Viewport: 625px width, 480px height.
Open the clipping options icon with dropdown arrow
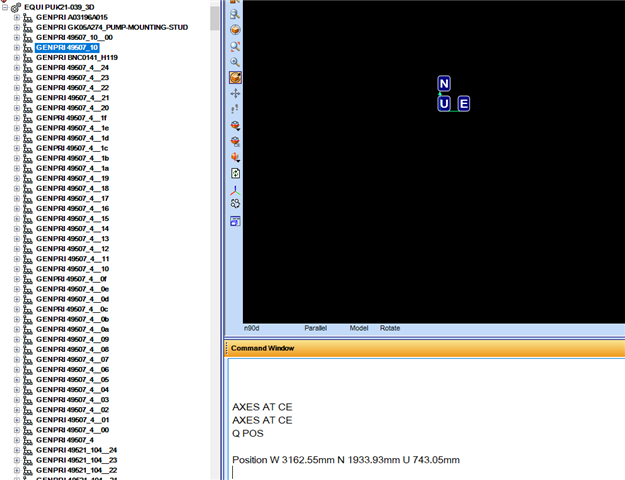tap(235, 126)
